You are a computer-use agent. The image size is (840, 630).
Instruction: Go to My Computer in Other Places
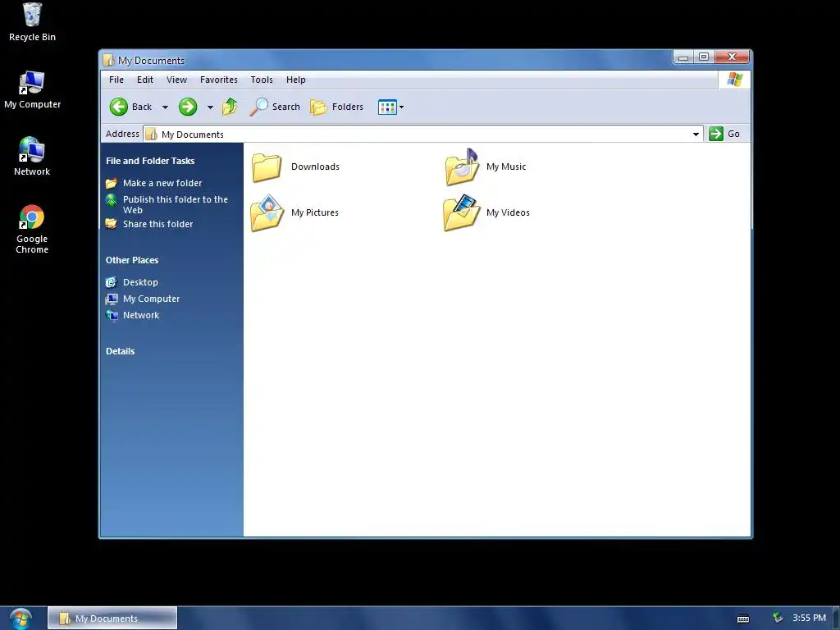tap(151, 299)
